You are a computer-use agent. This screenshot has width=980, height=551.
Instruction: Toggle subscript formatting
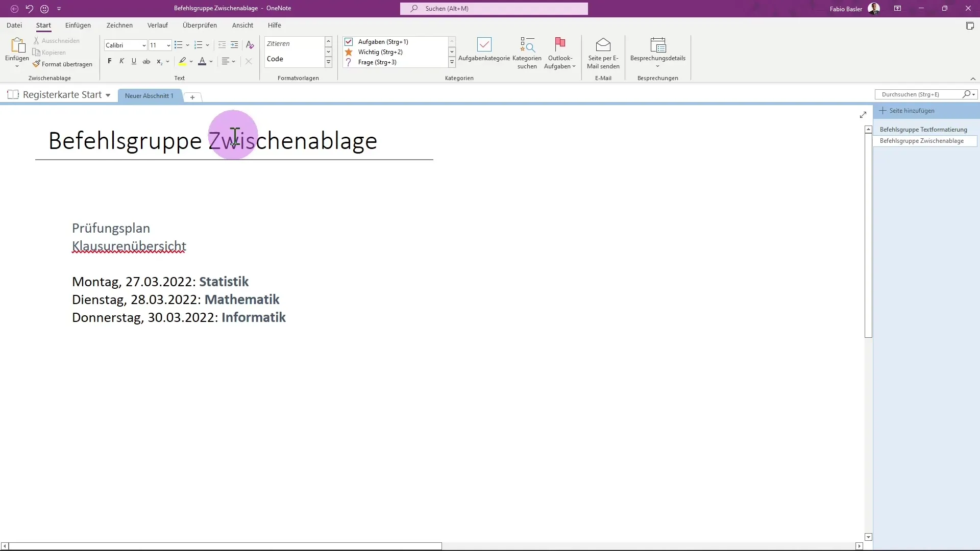coord(159,62)
